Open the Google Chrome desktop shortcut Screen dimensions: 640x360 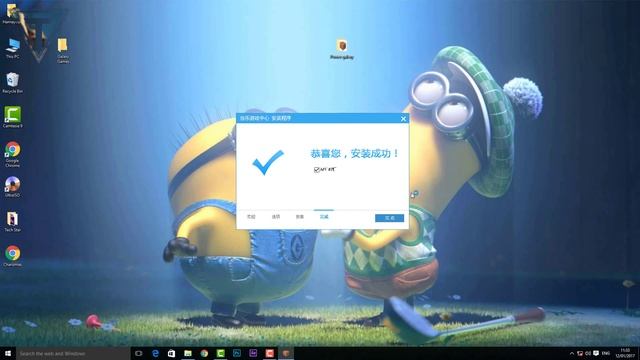13,154
